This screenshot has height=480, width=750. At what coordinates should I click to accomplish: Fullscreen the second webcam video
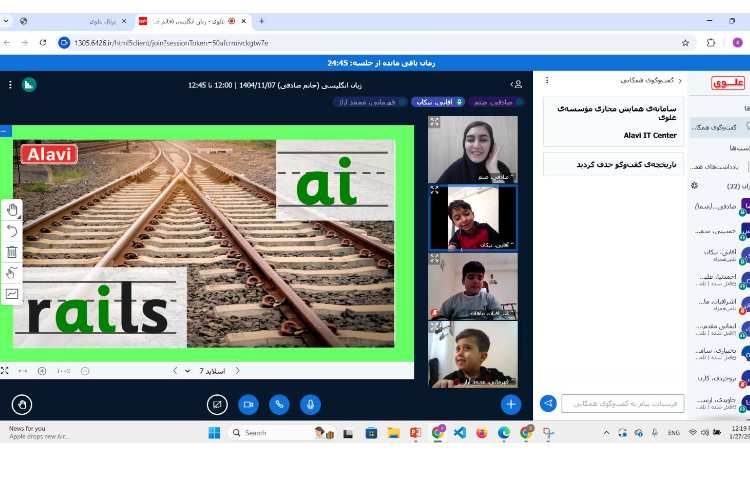pyautogui.click(x=434, y=190)
